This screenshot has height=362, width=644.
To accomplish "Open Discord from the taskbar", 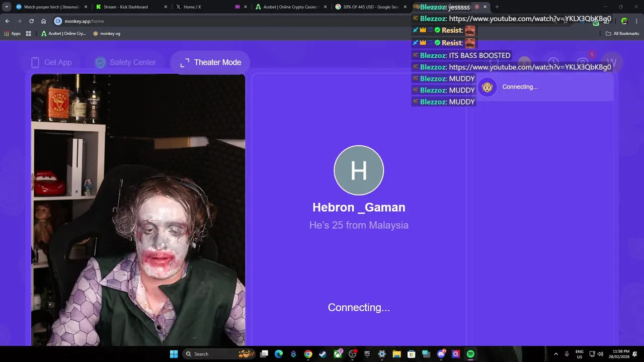I will 441,354.
